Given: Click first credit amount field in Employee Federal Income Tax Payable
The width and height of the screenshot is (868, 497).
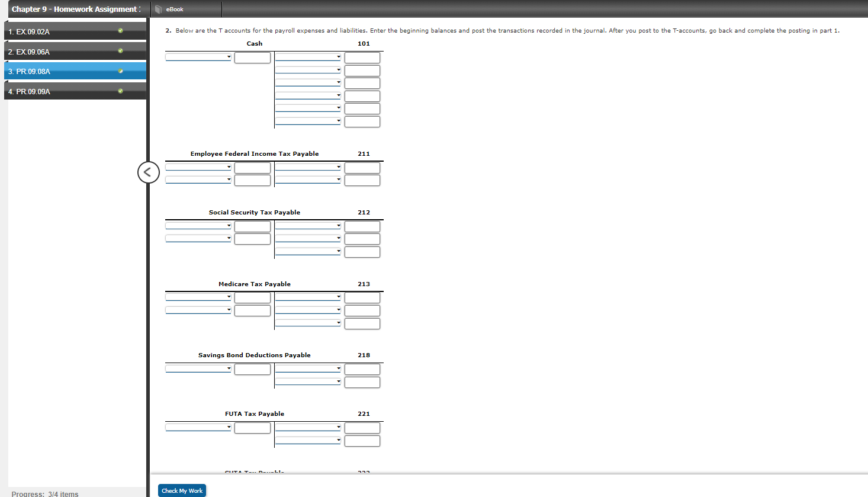Looking at the screenshot, I should pos(362,168).
